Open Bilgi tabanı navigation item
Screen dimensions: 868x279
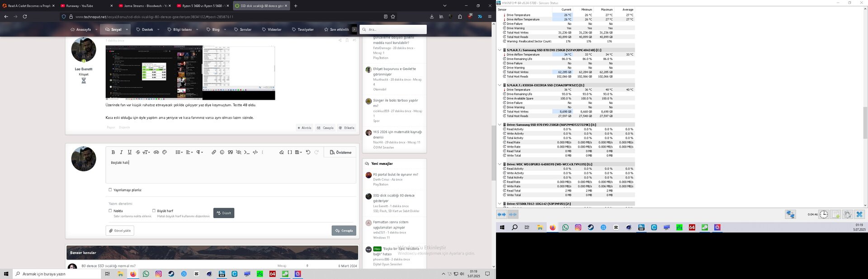(x=179, y=29)
